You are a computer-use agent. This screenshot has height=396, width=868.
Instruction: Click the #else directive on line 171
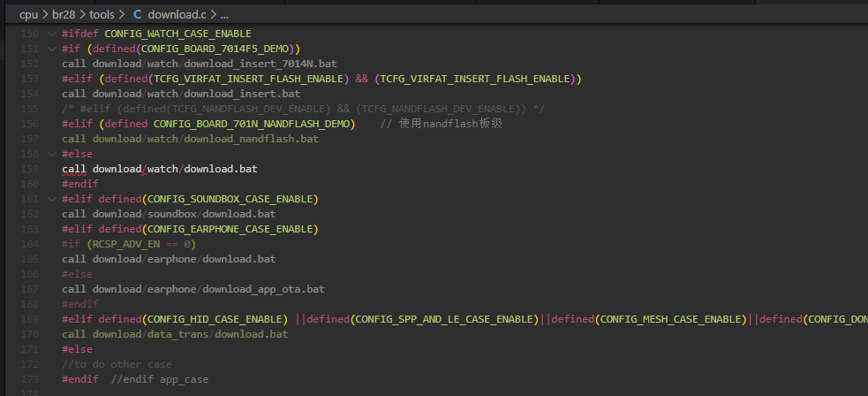coord(77,349)
